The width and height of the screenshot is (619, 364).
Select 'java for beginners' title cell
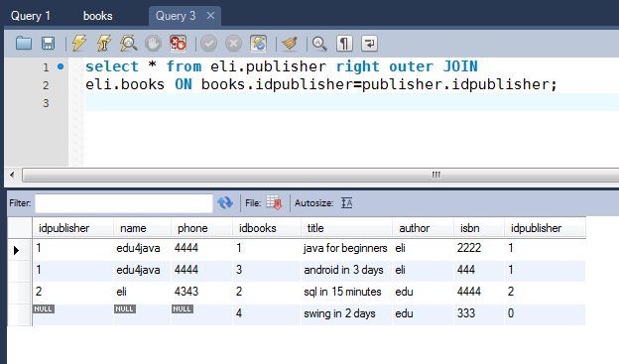[346, 249]
